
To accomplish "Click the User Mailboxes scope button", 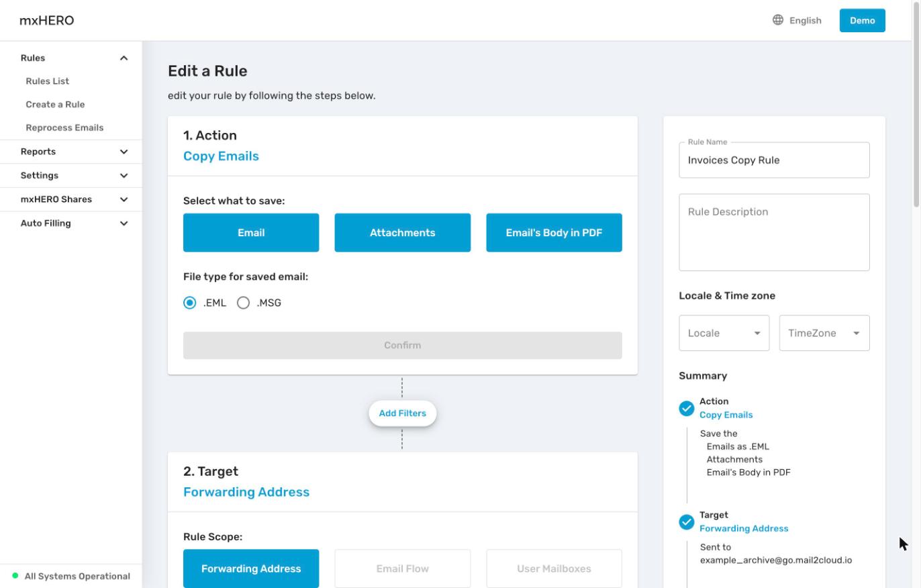I will click(554, 569).
